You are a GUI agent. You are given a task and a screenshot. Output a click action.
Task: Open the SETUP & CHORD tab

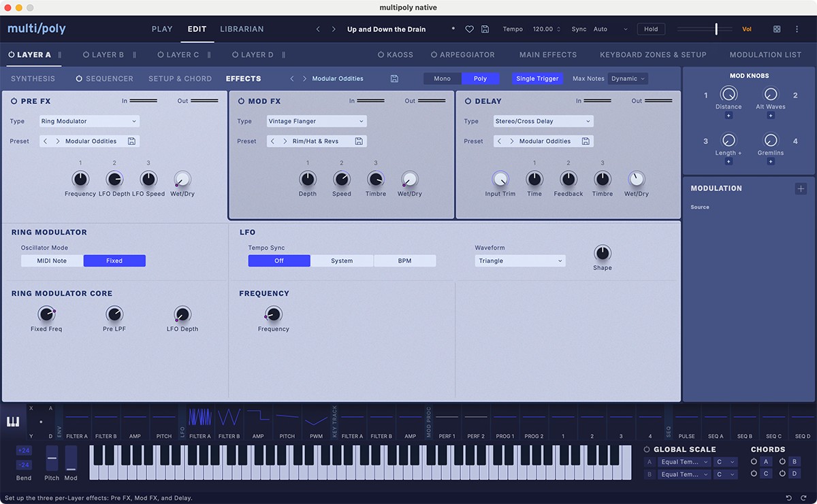180,79
